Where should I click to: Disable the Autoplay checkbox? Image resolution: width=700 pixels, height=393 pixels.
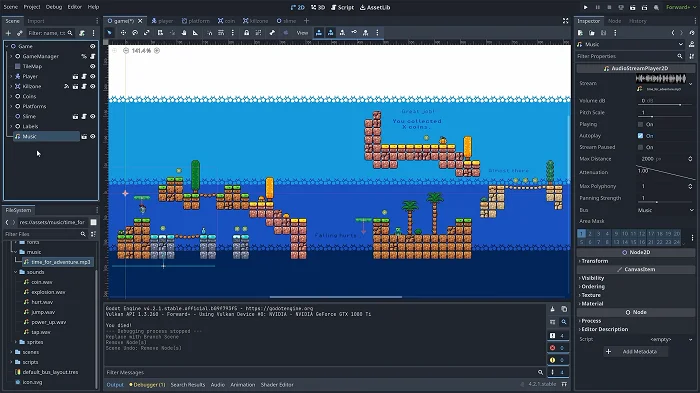(641, 136)
